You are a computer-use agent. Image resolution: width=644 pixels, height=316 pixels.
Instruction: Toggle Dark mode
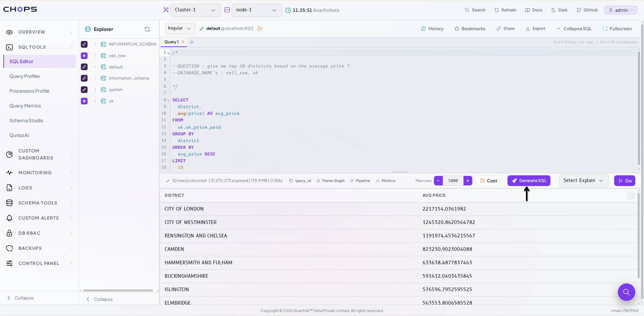pyautogui.click(x=559, y=10)
